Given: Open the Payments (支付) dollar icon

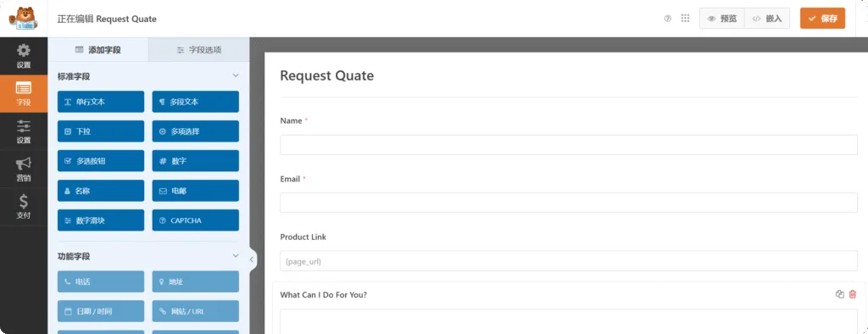Looking at the screenshot, I should tap(24, 207).
